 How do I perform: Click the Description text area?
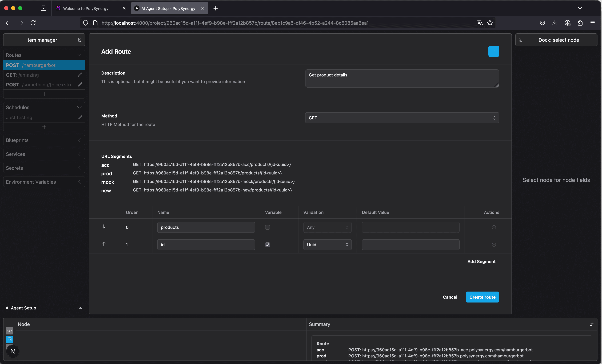click(x=402, y=78)
